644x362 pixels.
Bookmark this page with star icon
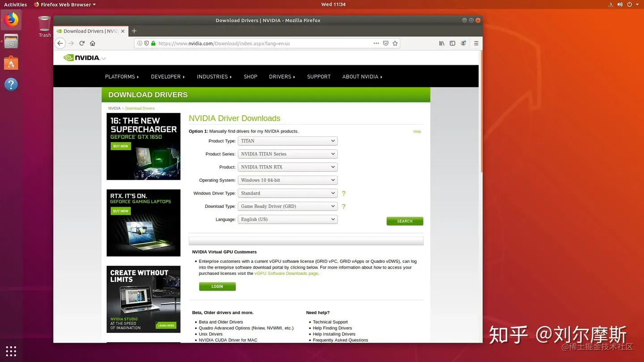coord(395,43)
